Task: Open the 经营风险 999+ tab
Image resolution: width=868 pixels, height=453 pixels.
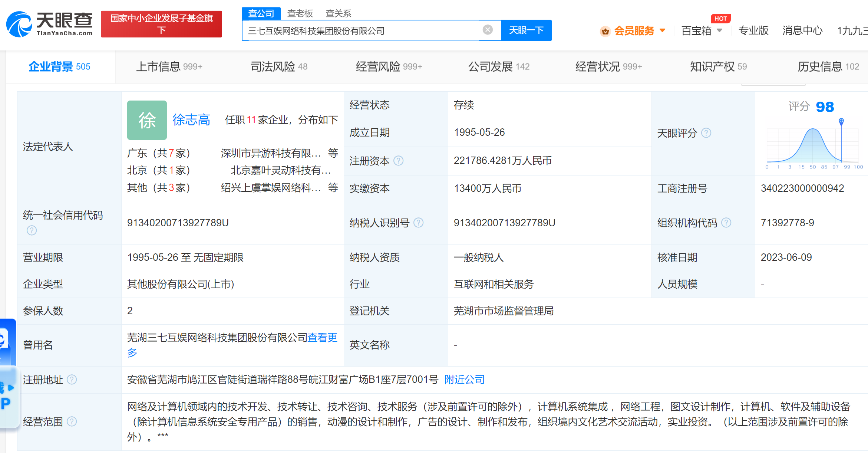Action: point(389,66)
